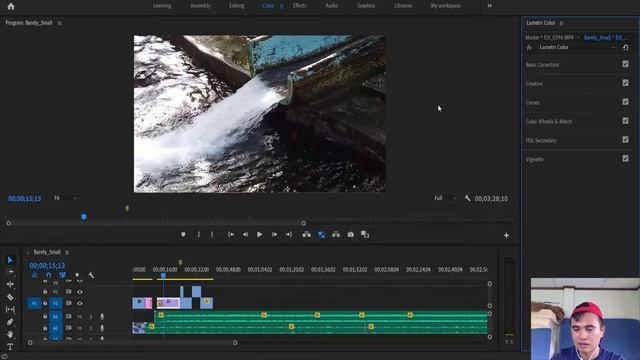
Task: Select the Hand tool
Action: click(x=10, y=334)
